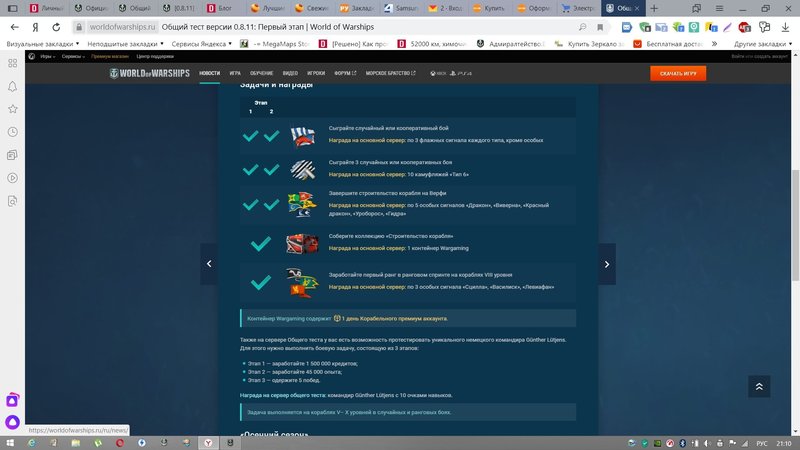Screen dimensions: 800x450
Task: Open the MegaMaps Store bookmark
Action: point(276,44)
